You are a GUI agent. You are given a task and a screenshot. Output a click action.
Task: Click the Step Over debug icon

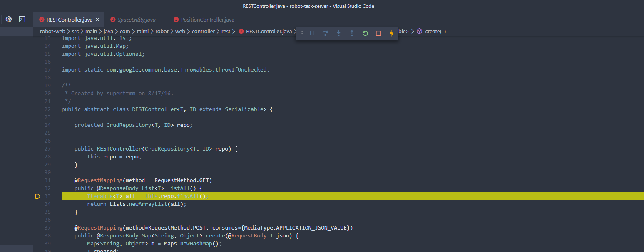pyautogui.click(x=325, y=33)
